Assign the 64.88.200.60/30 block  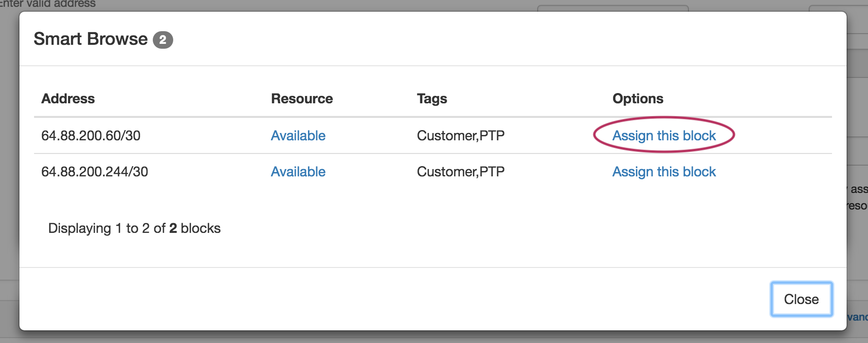pos(664,135)
